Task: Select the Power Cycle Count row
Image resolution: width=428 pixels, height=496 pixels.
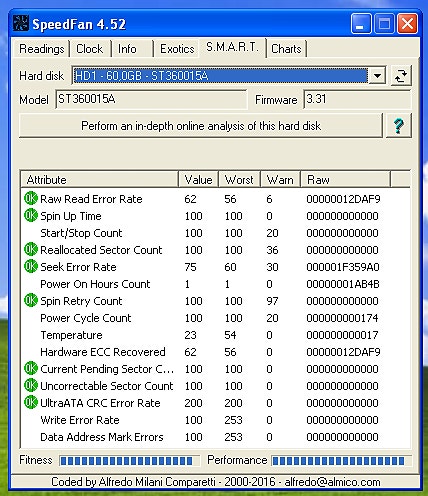Action: click(215, 318)
